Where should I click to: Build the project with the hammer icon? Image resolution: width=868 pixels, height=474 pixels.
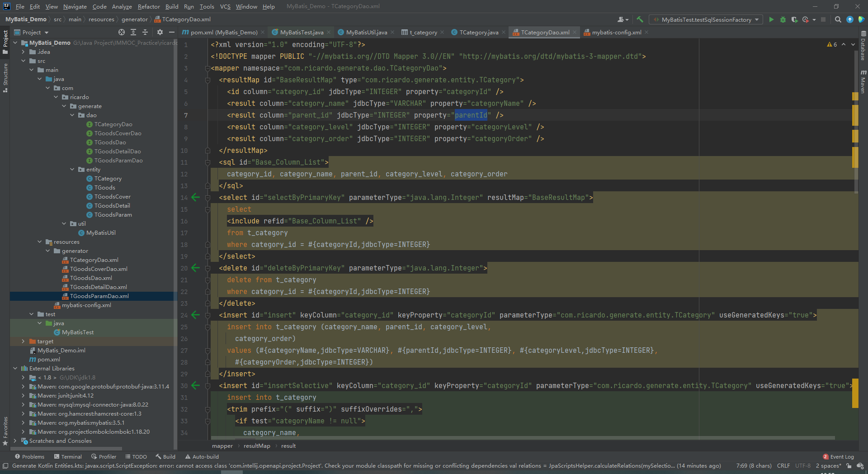coord(640,19)
